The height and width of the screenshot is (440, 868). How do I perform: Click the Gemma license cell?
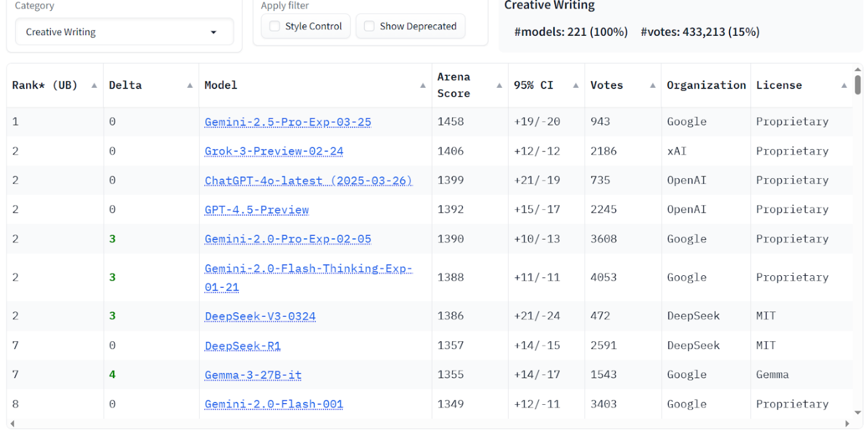coord(772,375)
